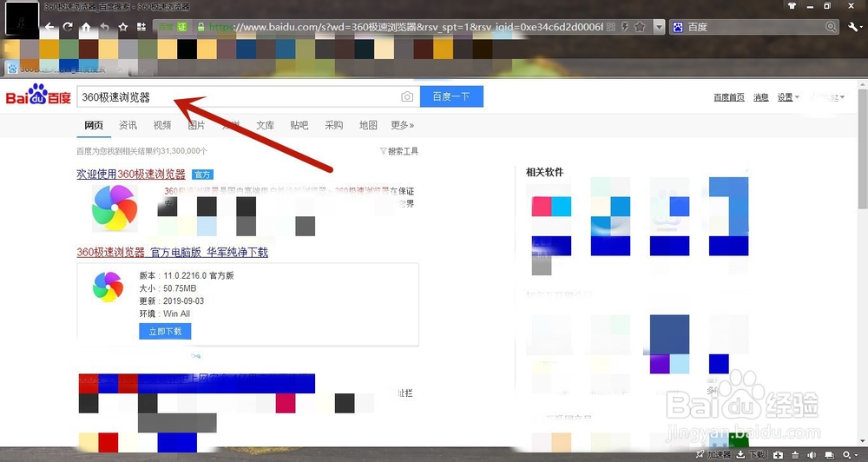The height and width of the screenshot is (462, 868).
Task: Click the trash cleanup icon in status bar
Action: click(795, 455)
